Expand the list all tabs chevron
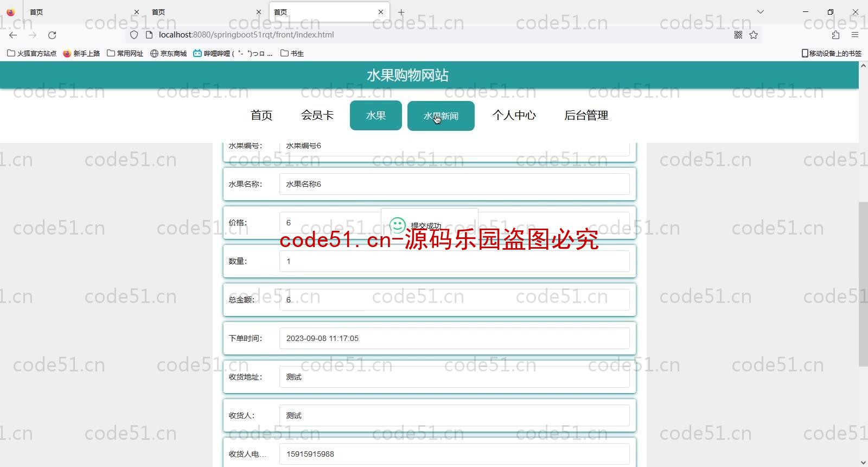 (761, 12)
